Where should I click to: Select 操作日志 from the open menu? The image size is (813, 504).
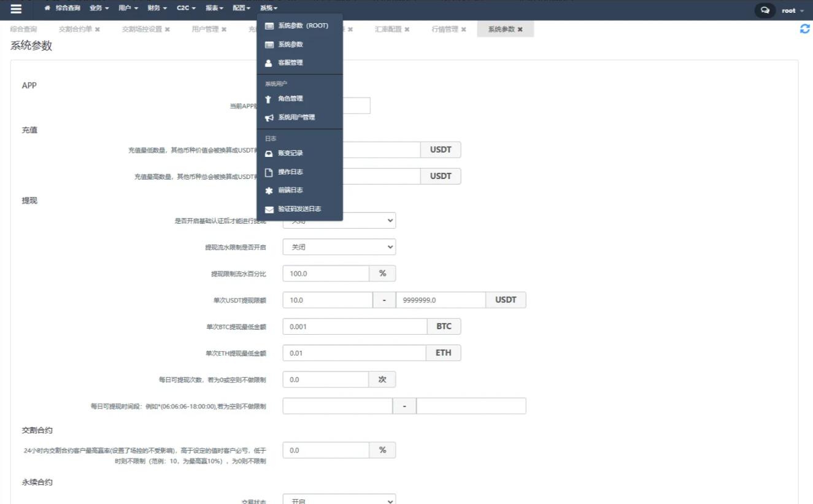pos(290,172)
